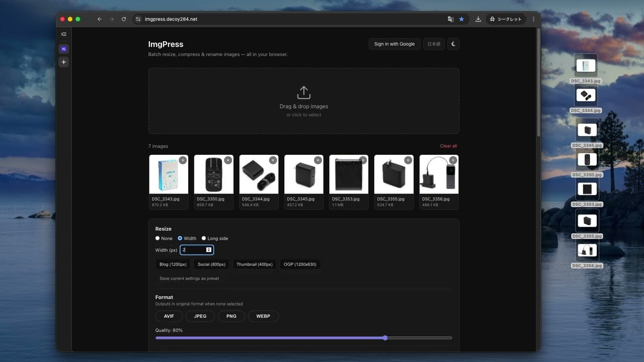This screenshot has width=644, height=362.
Task: Click Sign in with Google
Action: point(394,44)
